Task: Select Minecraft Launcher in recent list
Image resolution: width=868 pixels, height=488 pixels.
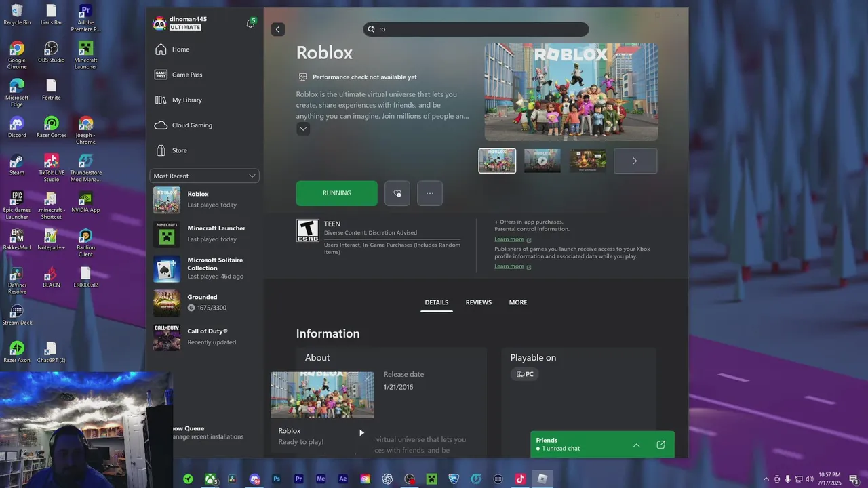Action: coord(204,234)
